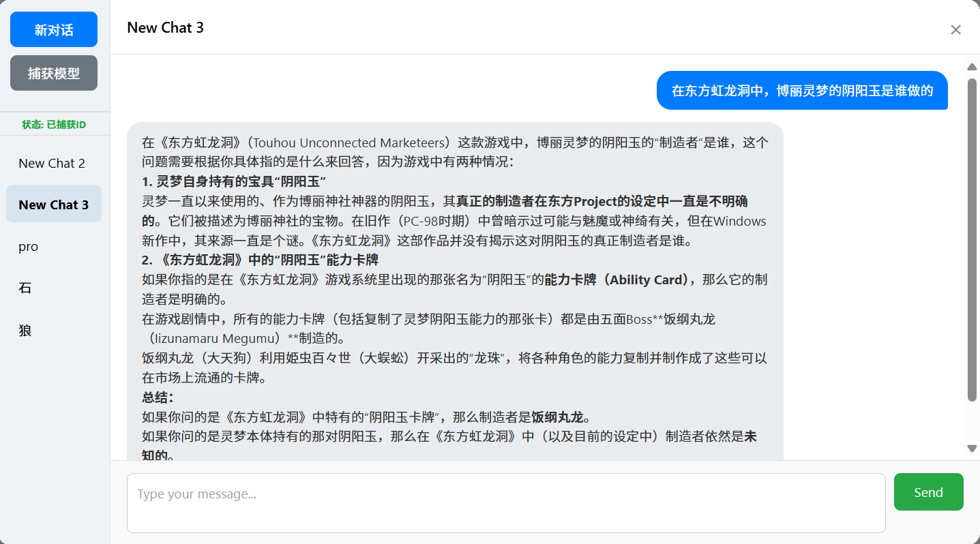Click the blue user message about 阴阳玉
The height and width of the screenshot is (544, 980).
802,90
